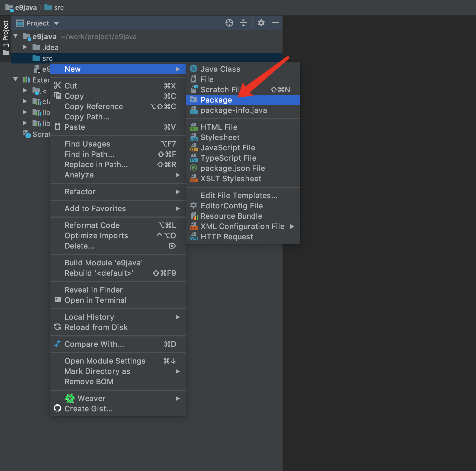Viewport: 476px width, 471px height.
Task: Collapse the e9java root tree node
Action: click(16, 36)
